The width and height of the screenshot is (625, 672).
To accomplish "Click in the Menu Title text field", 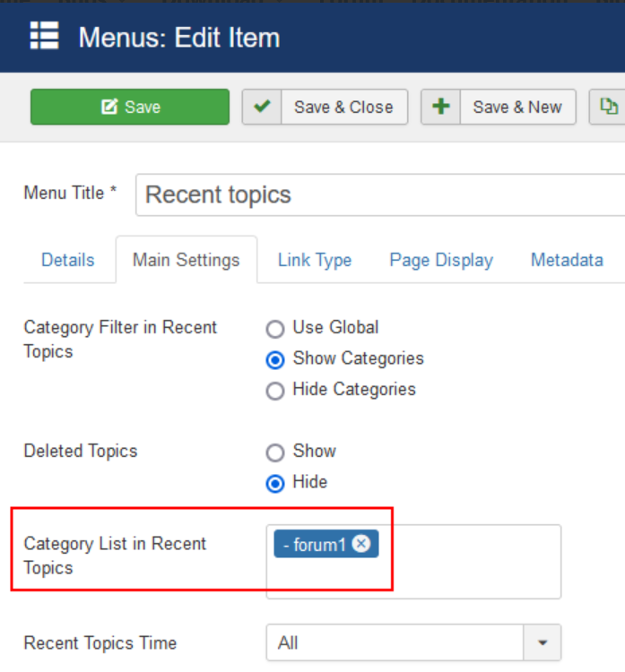I will pyautogui.click(x=377, y=194).
